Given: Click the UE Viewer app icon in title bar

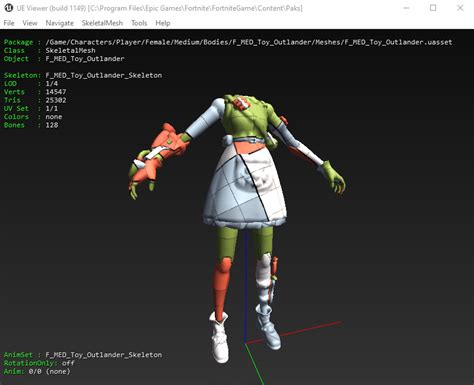Looking at the screenshot, I should coord(8,8).
